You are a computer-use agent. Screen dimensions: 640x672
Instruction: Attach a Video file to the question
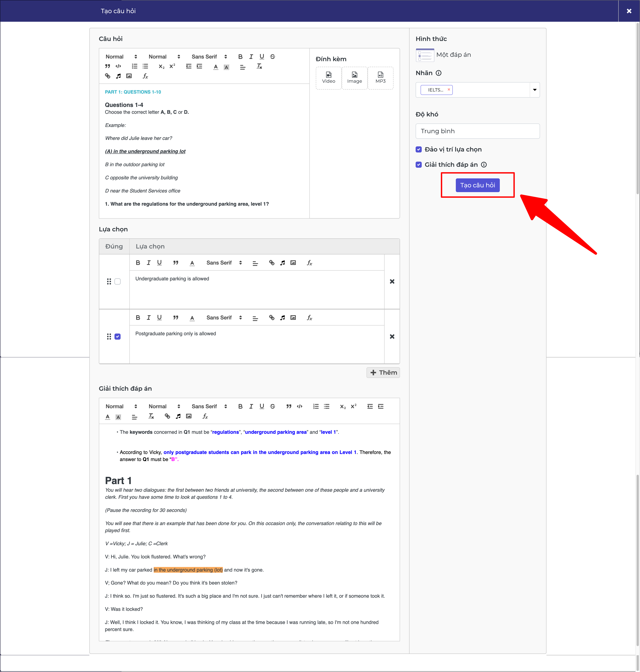(329, 78)
